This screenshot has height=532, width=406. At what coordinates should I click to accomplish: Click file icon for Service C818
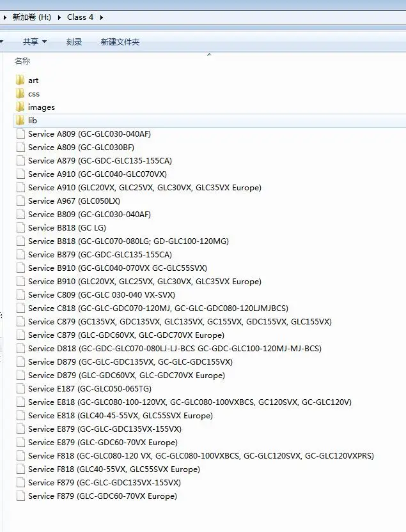pos(20,308)
